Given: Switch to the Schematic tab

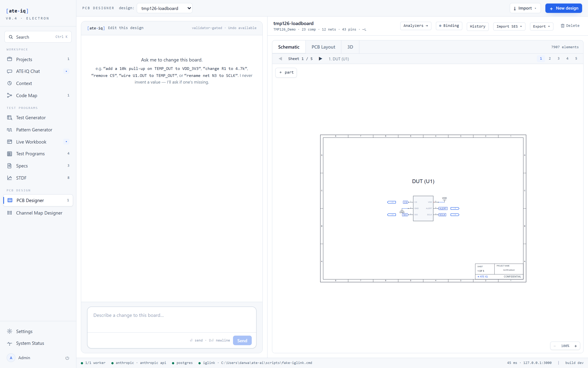Looking at the screenshot, I should click(289, 47).
